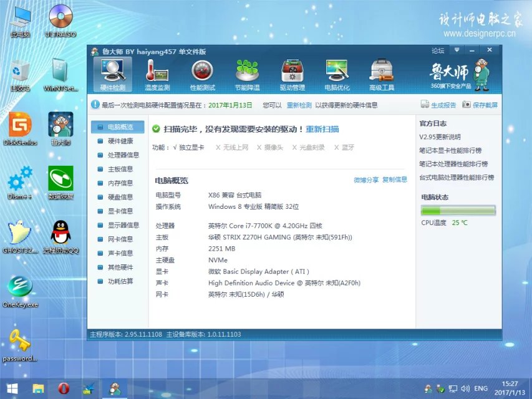Open the dropdown menu arrow in title bar
This screenshot has width=532, height=399.
[457, 50]
